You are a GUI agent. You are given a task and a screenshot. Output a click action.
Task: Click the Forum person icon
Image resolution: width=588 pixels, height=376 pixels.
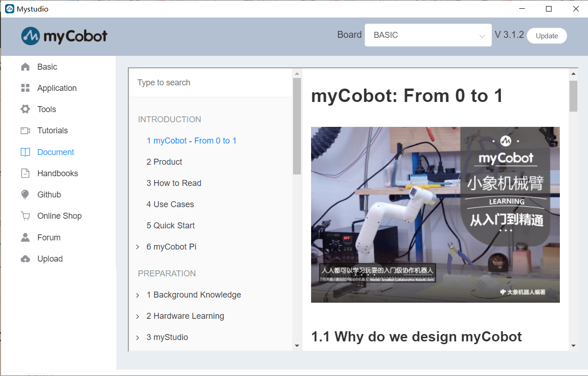point(25,238)
